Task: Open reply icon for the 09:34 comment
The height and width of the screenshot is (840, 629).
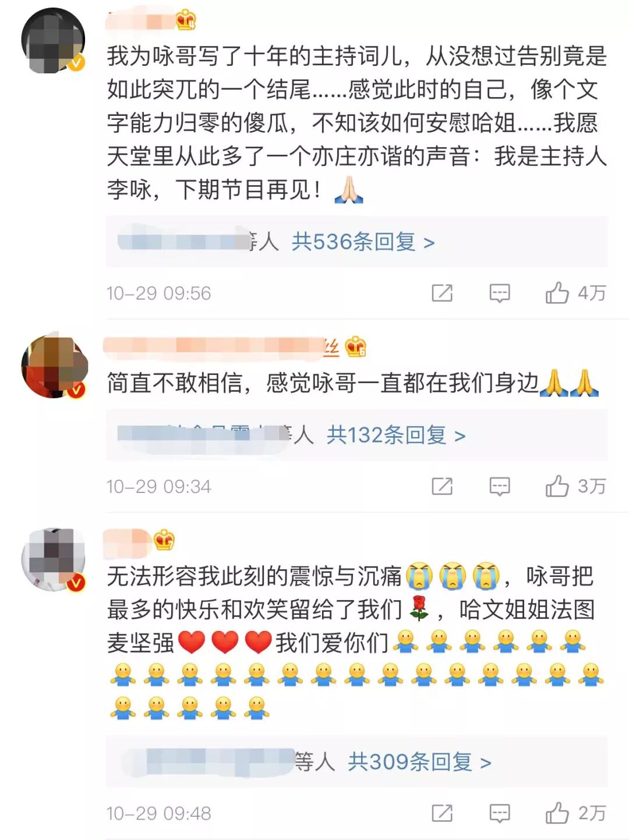Action: pyautogui.click(x=500, y=487)
